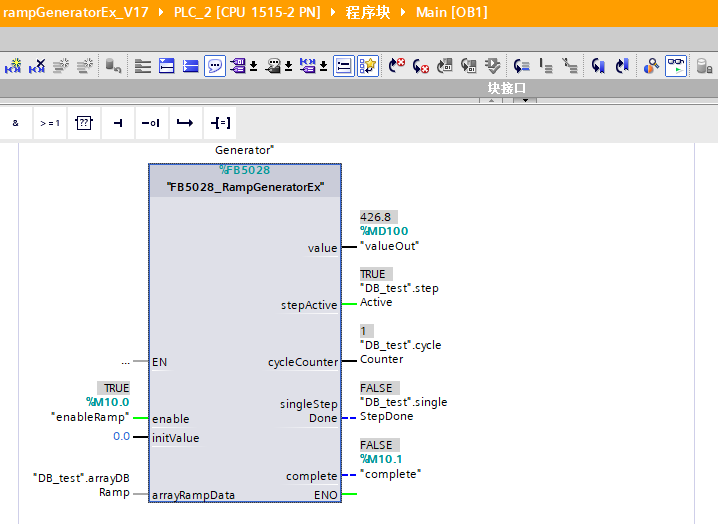The image size is (718, 524).
Task: Click "DB_test".stepActive operand
Action: point(399,295)
